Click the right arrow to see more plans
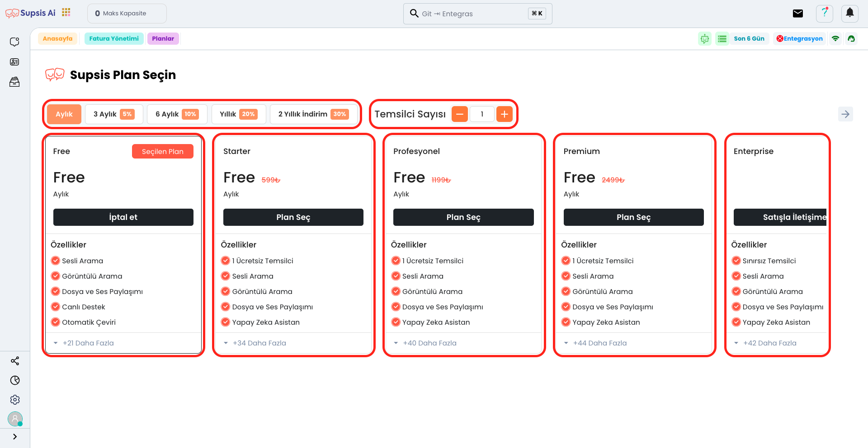The width and height of the screenshot is (868, 448). [845, 114]
